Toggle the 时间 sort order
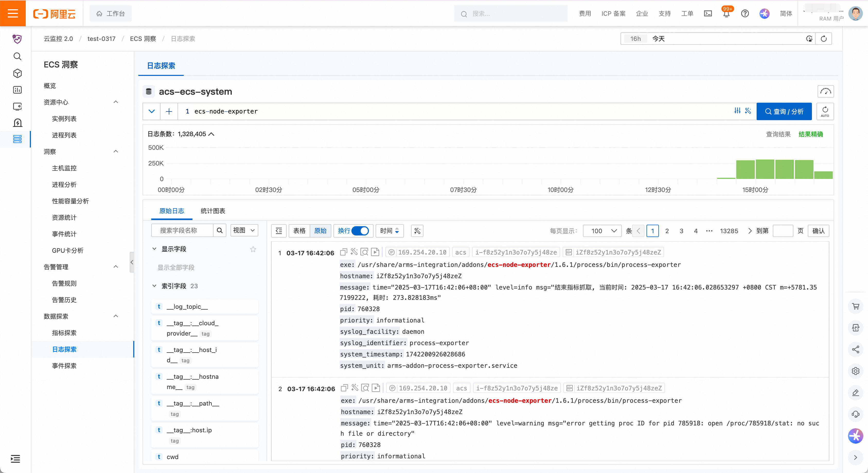Screen dimensions: 868x473 point(389,231)
